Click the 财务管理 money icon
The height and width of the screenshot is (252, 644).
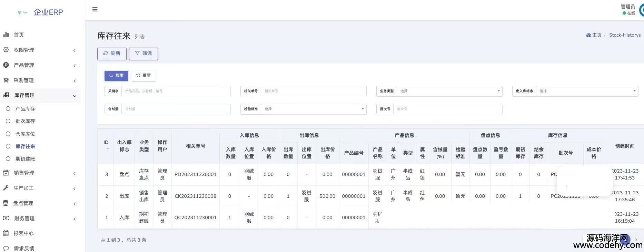click(6, 218)
